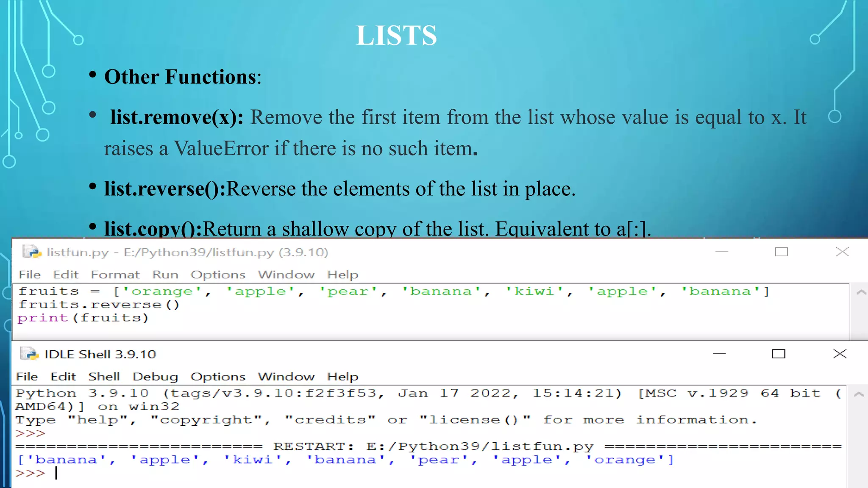Open Edit menu in listfun.py editor

[66, 274]
